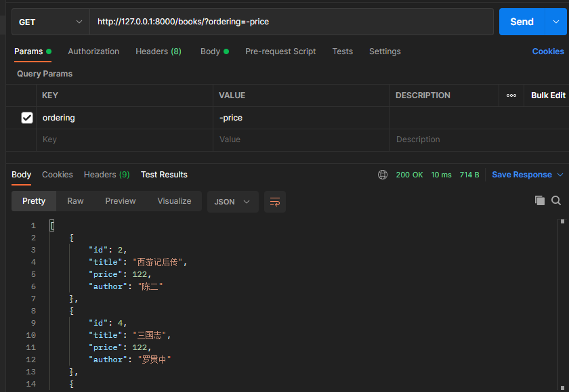Open column options three-dot icon
The width and height of the screenshot is (569, 392).
(511, 95)
